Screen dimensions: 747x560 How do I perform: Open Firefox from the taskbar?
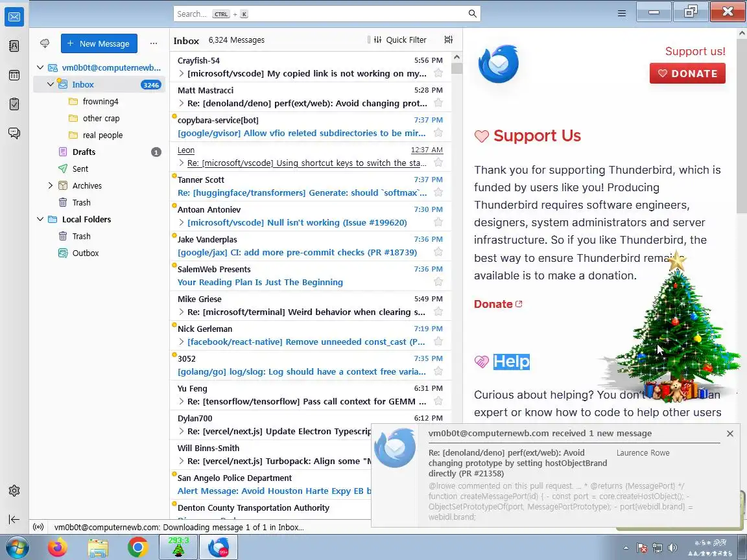pyautogui.click(x=58, y=548)
